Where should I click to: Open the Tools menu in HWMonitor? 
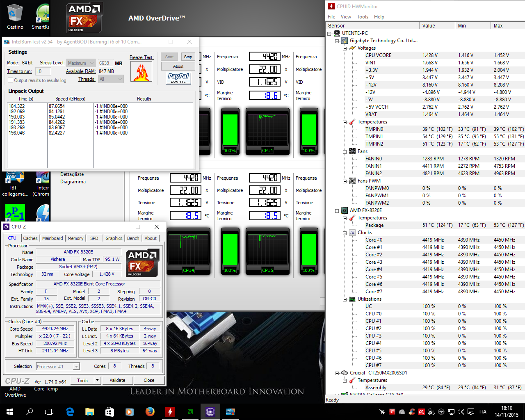[363, 17]
